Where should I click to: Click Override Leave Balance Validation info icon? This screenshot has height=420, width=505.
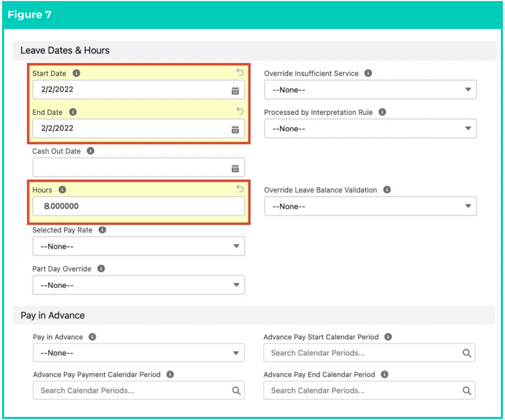pyautogui.click(x=387, y=190)
